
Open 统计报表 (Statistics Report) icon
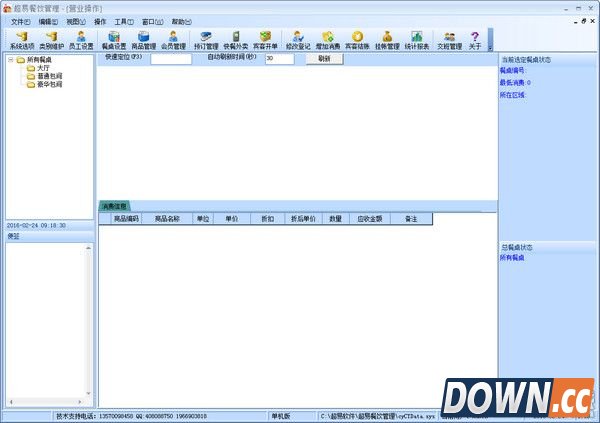(416, 40)
